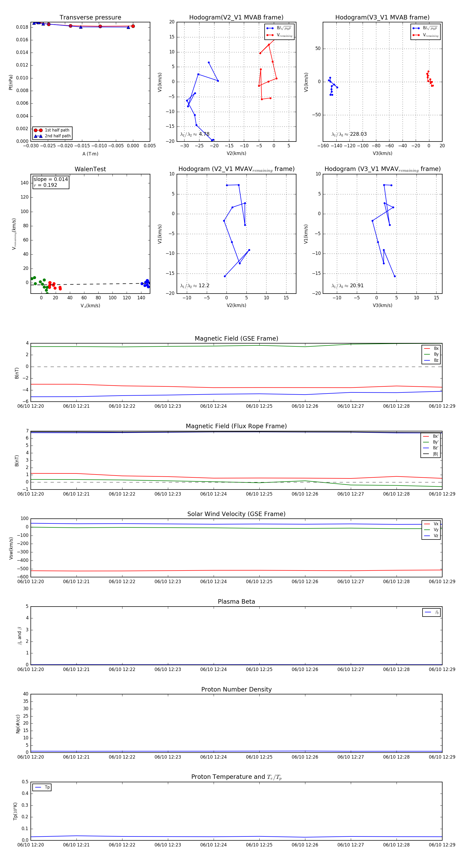Click the 'Tp' legend entry in Proton Temperature panel
Image resolution: width=473 pixels, height=868 pixels.
[x=42, y=788]
